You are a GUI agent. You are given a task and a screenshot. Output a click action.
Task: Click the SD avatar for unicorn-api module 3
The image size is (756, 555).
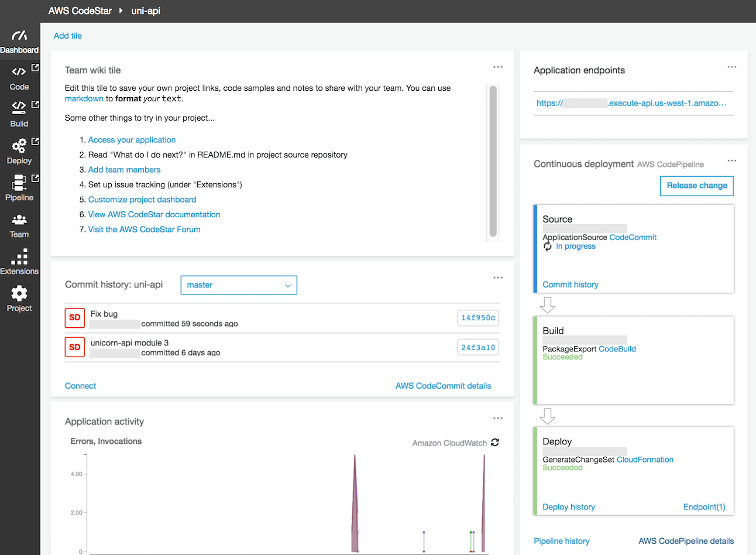[75, 347]
